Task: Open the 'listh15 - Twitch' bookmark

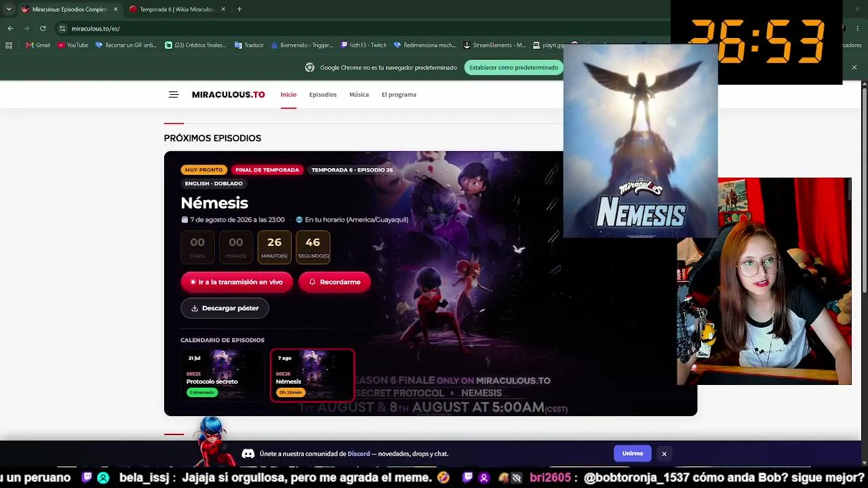Action: pyautogui.click(x=363, y=45)
